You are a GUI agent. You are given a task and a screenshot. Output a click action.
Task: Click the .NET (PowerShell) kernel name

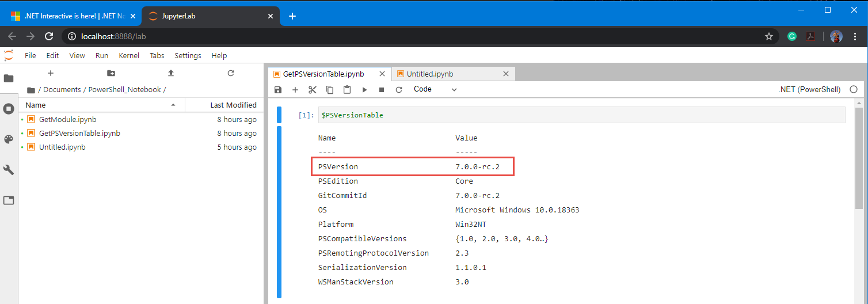(x=809, y=89)
